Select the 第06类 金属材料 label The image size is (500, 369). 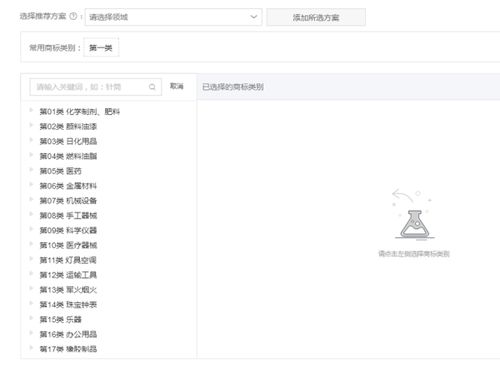coord(68,186)
